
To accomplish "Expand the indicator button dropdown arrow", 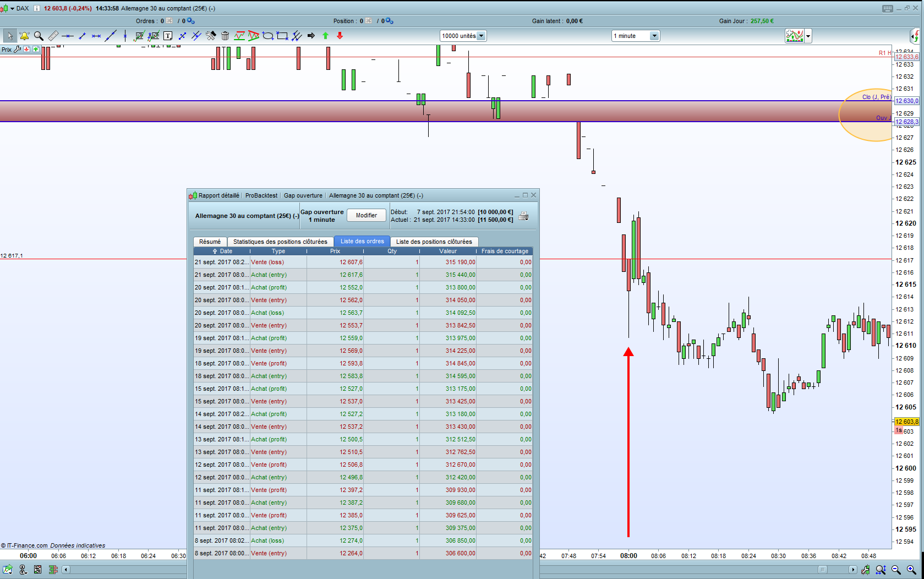I will [808, 36].
